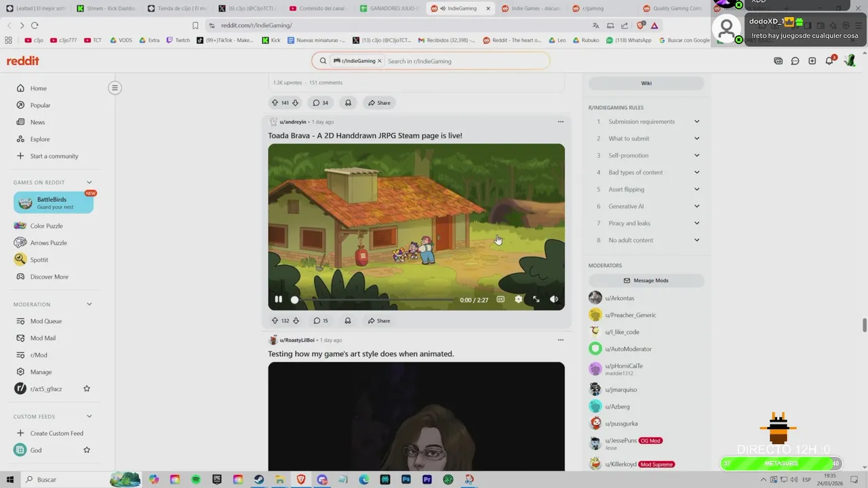The width and height of the screenshot is (868, 488).
Task: Upvote the post with 141 votes
Action: [275, 103]
